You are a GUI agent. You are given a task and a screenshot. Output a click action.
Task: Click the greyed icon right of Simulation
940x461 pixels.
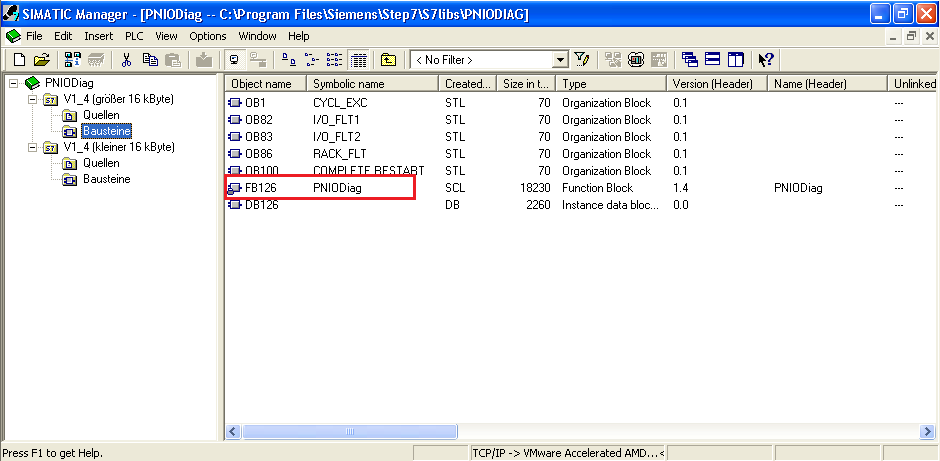659,59
